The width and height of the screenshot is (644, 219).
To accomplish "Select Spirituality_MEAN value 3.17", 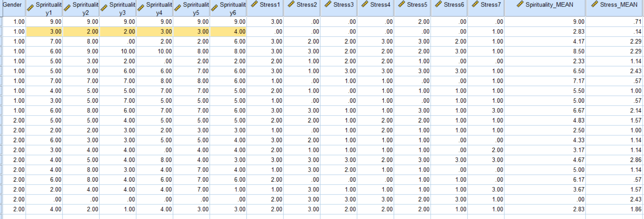I will 579,150.
